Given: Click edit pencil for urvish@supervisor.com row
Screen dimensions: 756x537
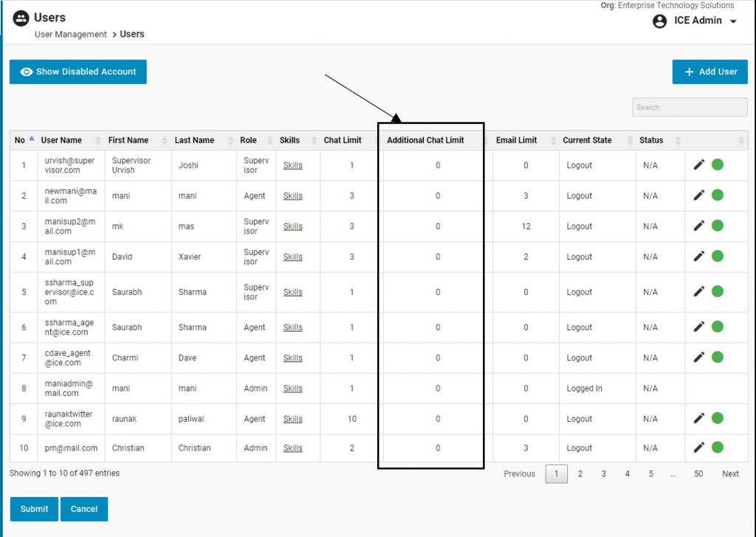Looking at the screenshot, I should 699,165.
